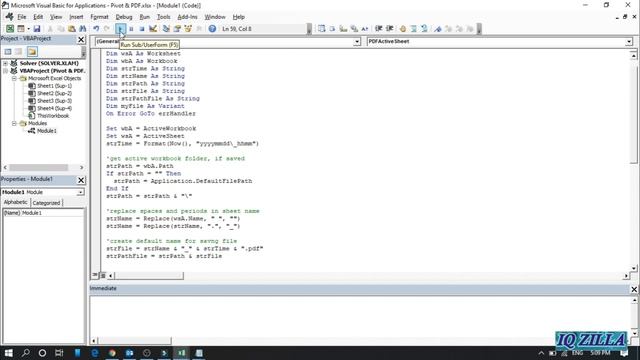Click the List Properties/Methods edit icon
Image resolution: width=640 pixels, height=360 pixels.
point(322,29)
